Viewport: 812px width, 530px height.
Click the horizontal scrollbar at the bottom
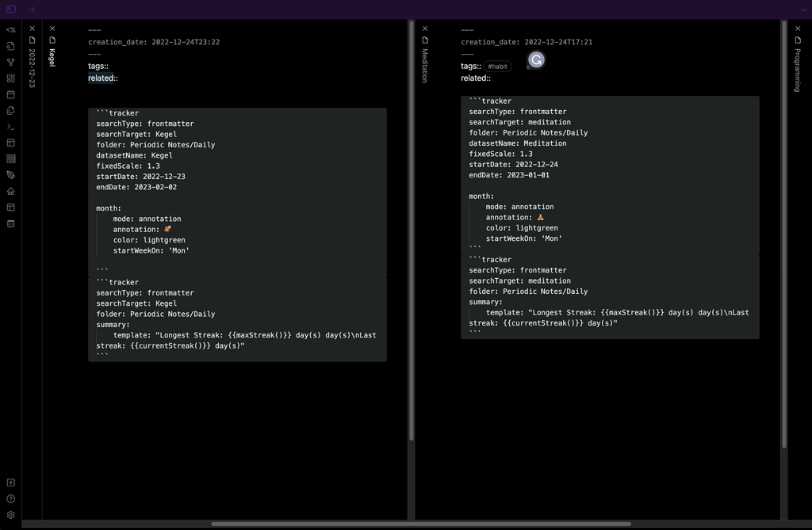[x=420, y=524]
